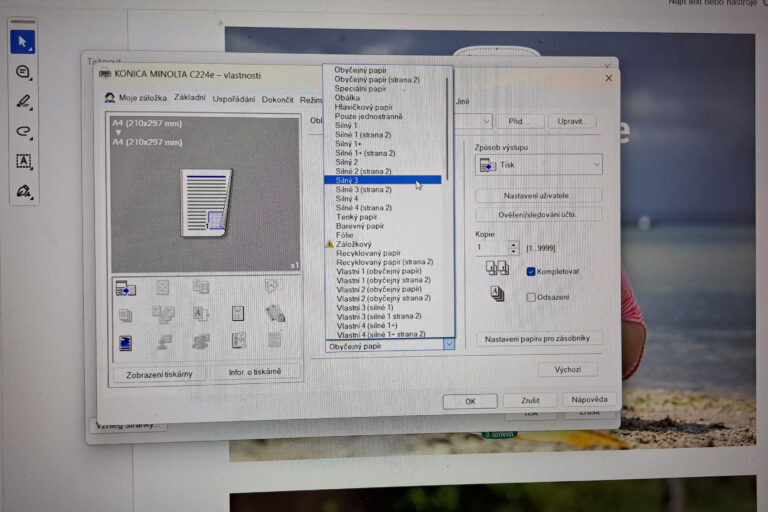Activate the freehand lasso draw tool
The width and height of the screenshot is (768, 512).
(x=22, y=131)
